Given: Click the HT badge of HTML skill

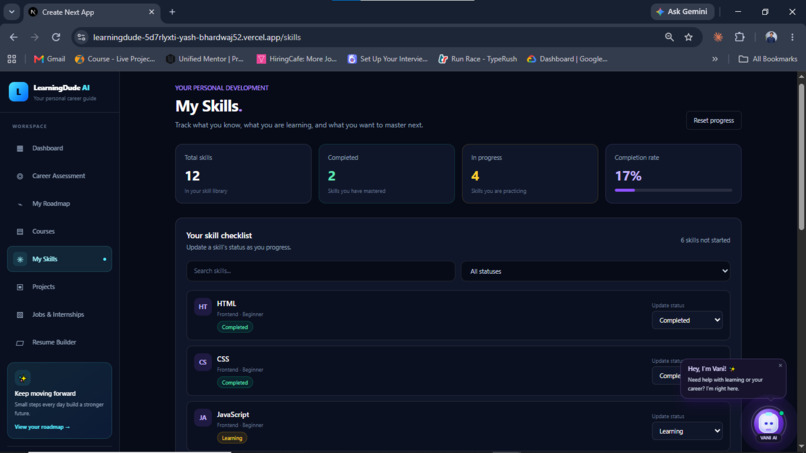Looking at the screenshot, I should point(203,307).
